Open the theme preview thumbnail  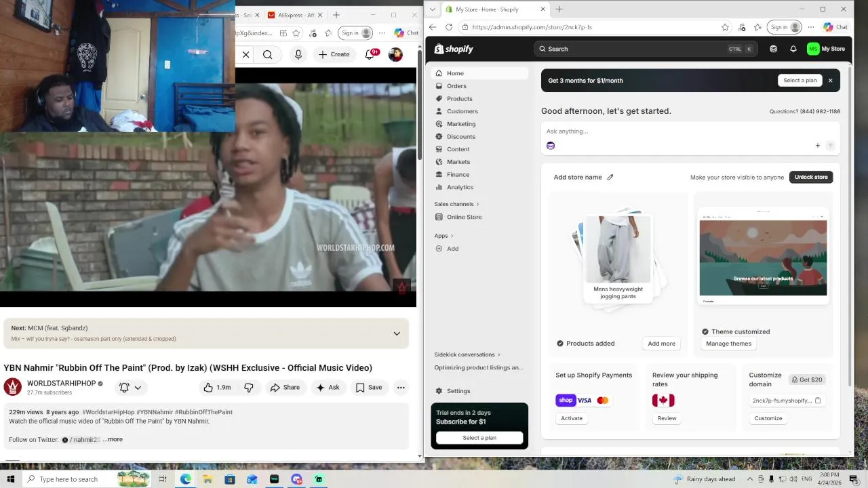(763, 258)
